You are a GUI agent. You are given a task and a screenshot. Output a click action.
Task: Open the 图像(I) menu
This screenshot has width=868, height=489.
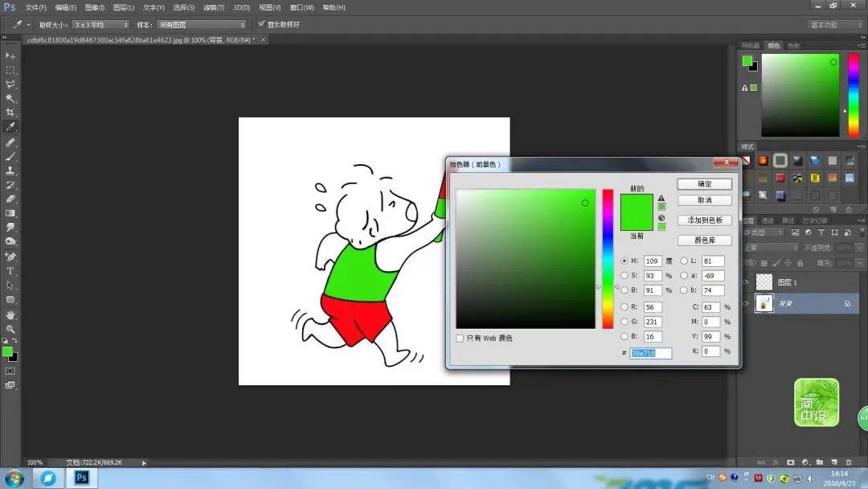tap(95, 8)
